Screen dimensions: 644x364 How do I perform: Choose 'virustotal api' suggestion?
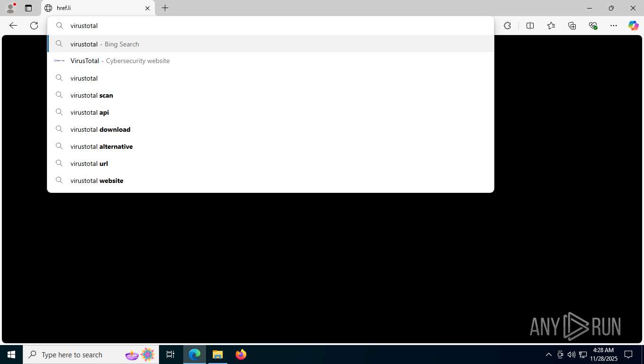[270, 112]
